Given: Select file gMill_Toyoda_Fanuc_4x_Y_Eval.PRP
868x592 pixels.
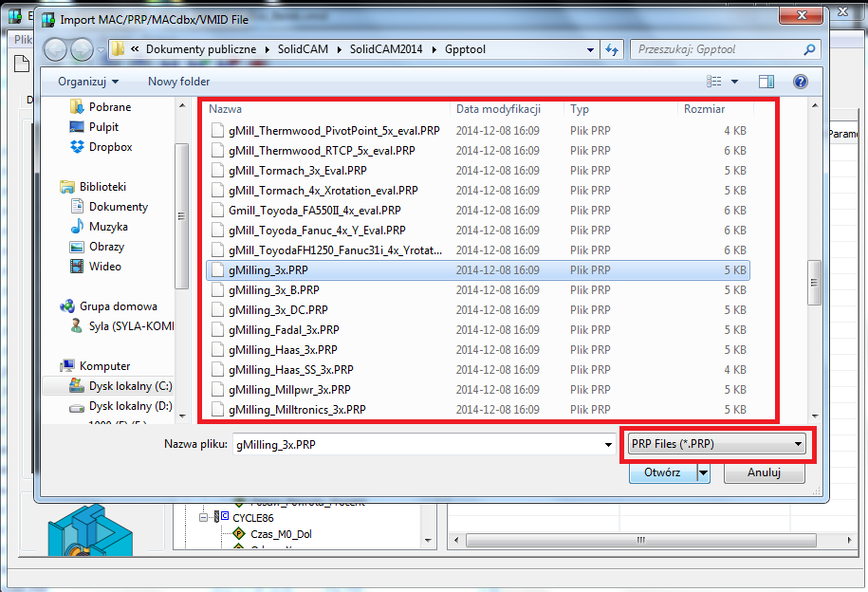Looking at the screenshot, I should [317, 231].
